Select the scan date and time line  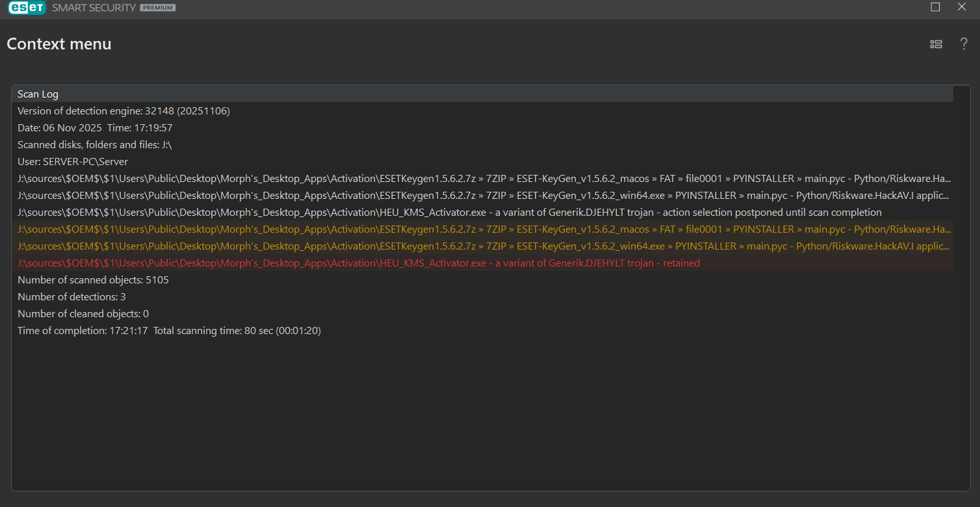(95, 128)
